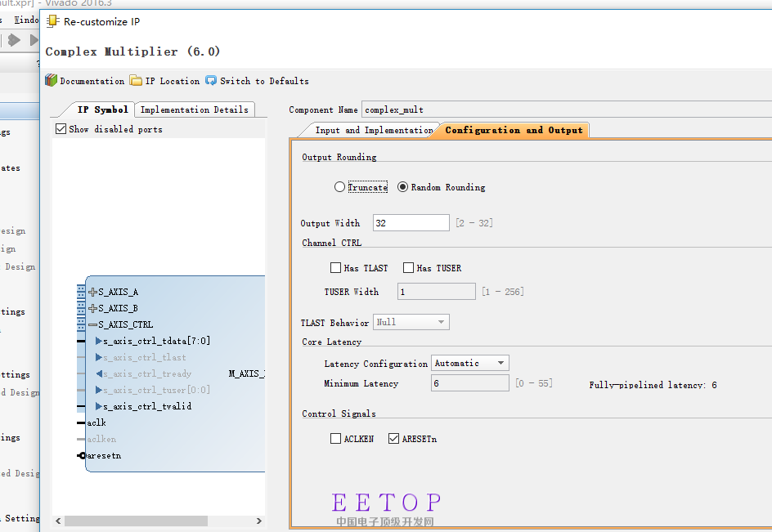The width and height of the screenshot is (772, 532).
Task: Open the Latency Configuration dropdown
Action: pyautogui.click(x=469, y=363)
